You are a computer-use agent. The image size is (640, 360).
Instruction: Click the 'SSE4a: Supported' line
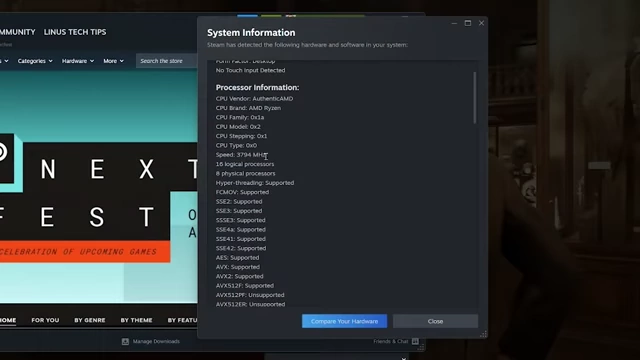(240, 230)
